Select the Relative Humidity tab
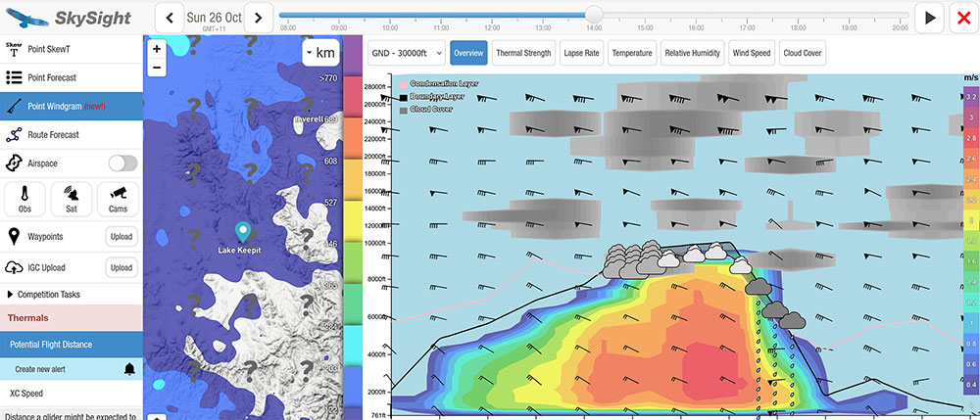The height and width of the screenshot is (420, 980). (x=693, y=53)
